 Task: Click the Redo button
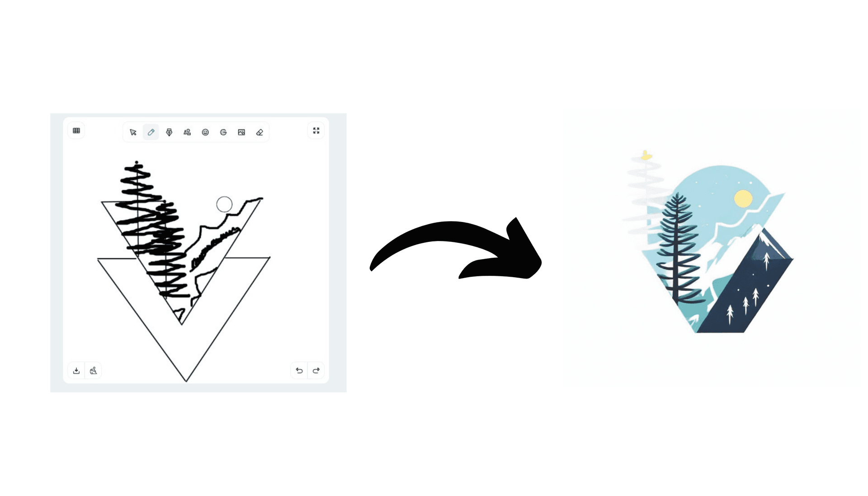[316, 370]
